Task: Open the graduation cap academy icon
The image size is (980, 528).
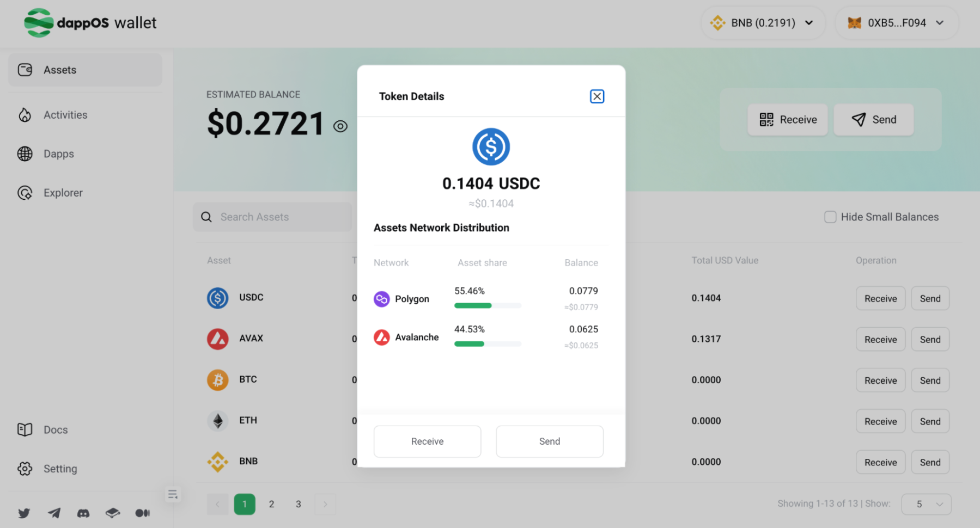Action: 113,513
